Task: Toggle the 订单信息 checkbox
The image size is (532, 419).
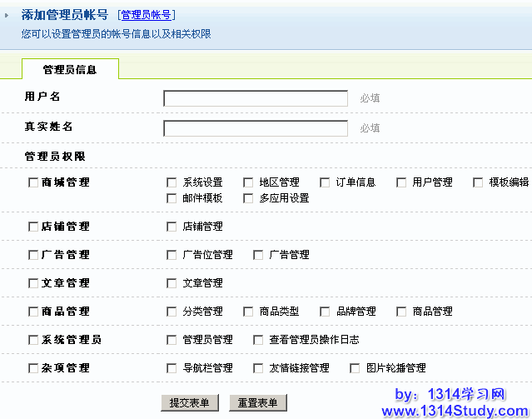Action: pyautogui.click(x=325, y=182)
